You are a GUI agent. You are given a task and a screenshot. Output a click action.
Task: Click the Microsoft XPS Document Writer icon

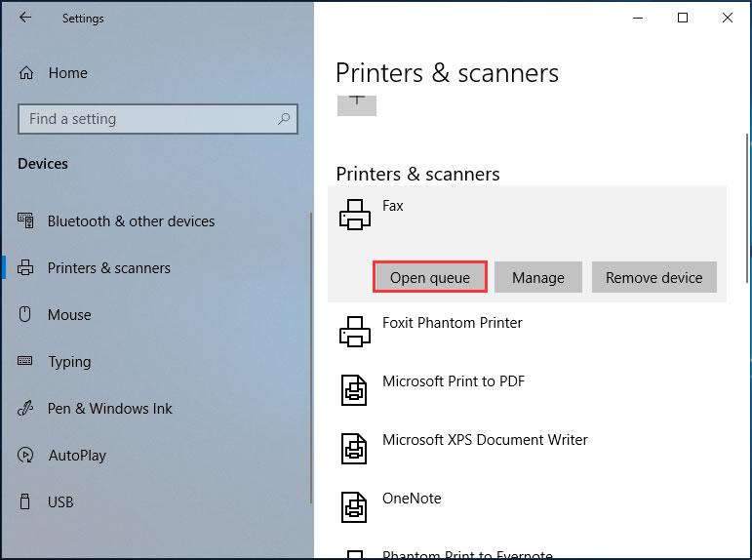[x=354, y=449]
